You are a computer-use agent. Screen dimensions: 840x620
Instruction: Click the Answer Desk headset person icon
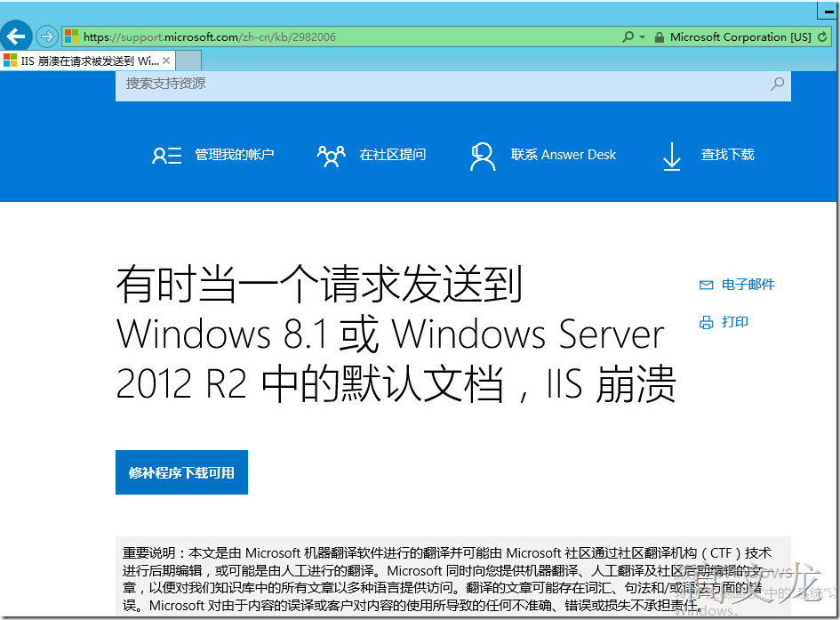[x=483, y=157]
